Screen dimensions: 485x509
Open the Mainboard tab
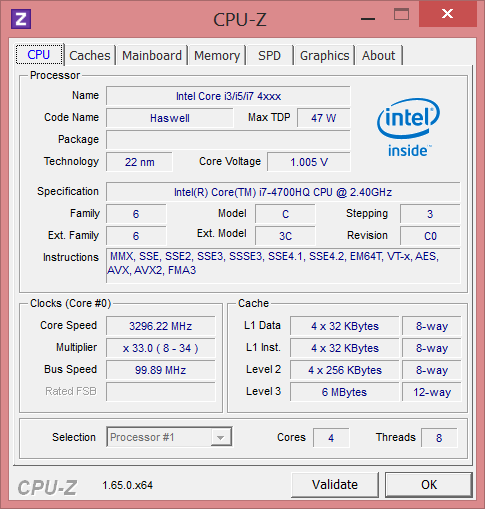(152, 55)
